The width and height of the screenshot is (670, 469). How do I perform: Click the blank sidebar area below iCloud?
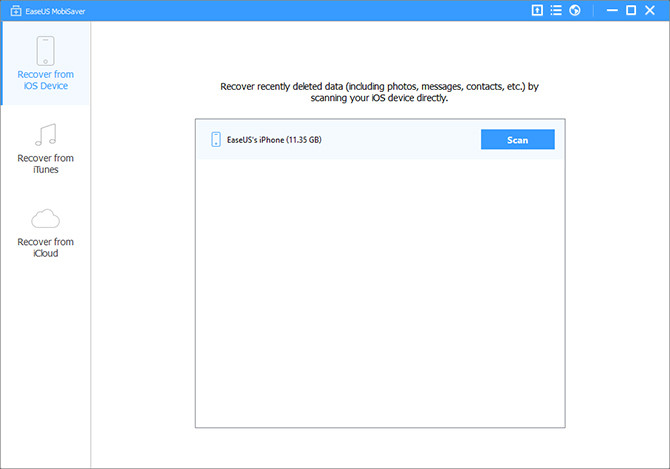pyautogui.click(x=45, y=360)
